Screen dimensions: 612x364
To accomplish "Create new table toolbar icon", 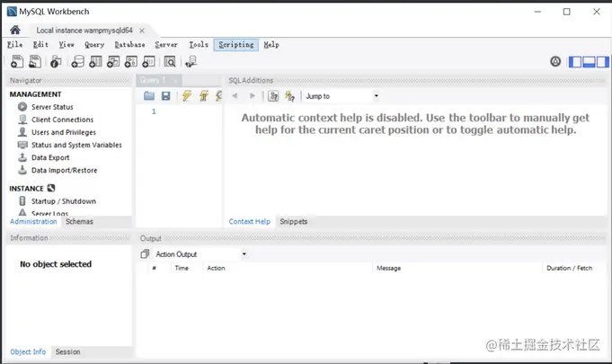I will tap(95, 62).
